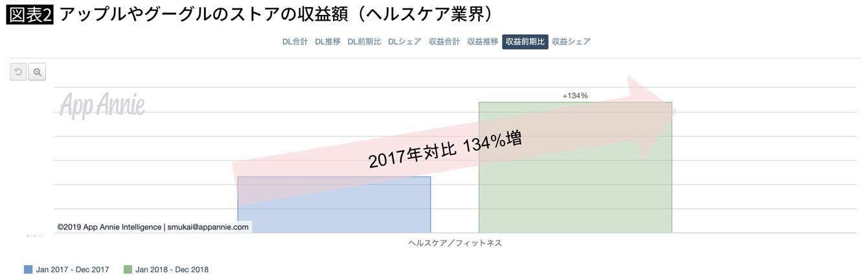Open the DL合計 tab
The width and height of the screenshot is (868, 280).
click(x=295, y=41)
